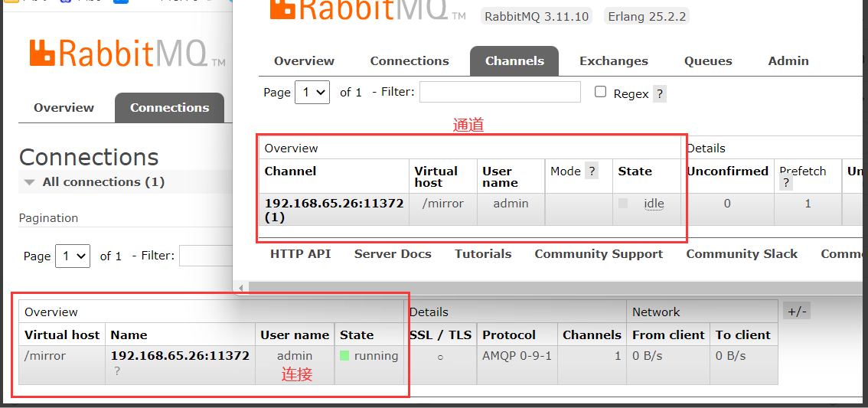Sort connections by To client header
Screen dimensions: 868x408
pyautogui.click(x=743, y=335)
